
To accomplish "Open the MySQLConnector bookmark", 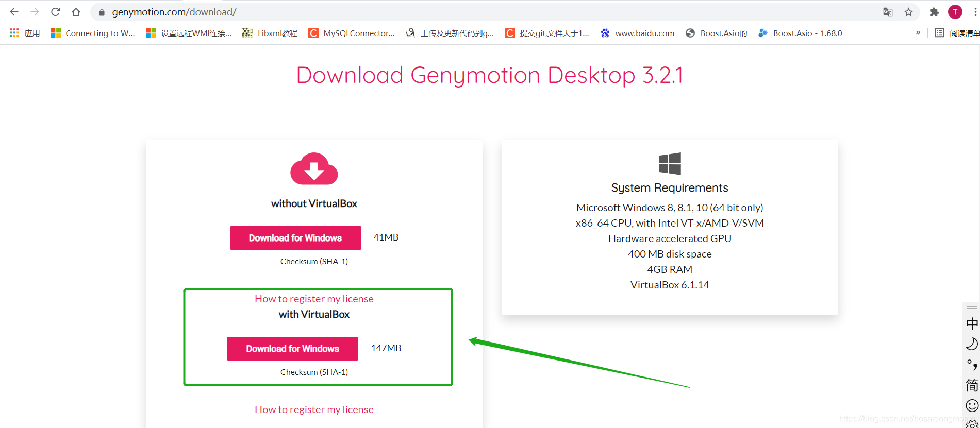I will click(352, 33).
